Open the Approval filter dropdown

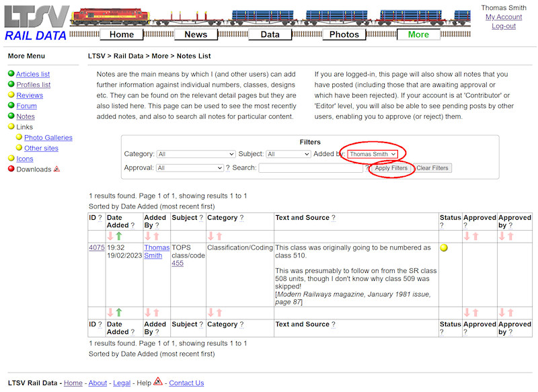pos(190,168)
